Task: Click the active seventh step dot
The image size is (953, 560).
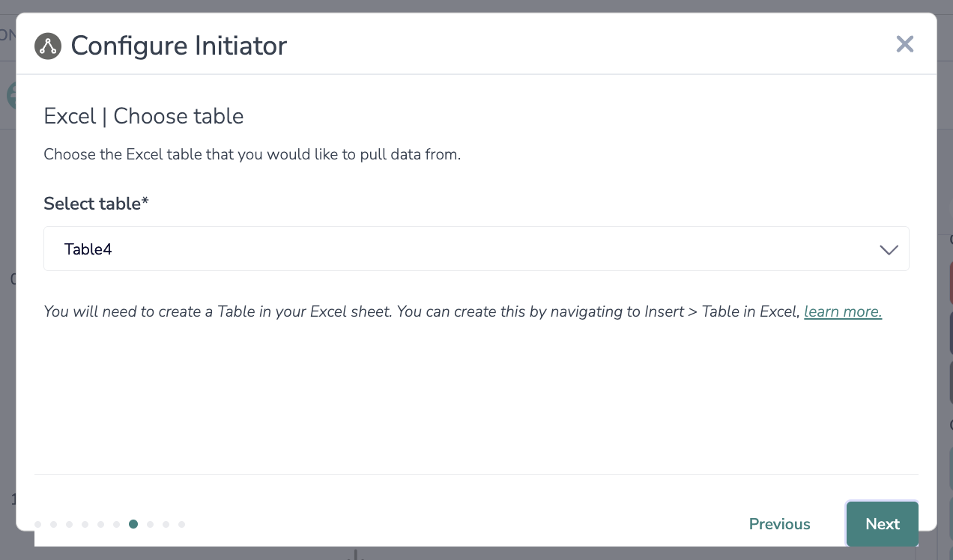Action: (x=133, y=524)
